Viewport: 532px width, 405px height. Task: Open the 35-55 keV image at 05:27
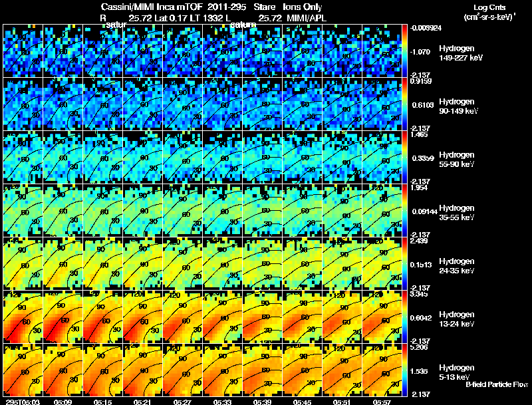[x=182, y=210]
